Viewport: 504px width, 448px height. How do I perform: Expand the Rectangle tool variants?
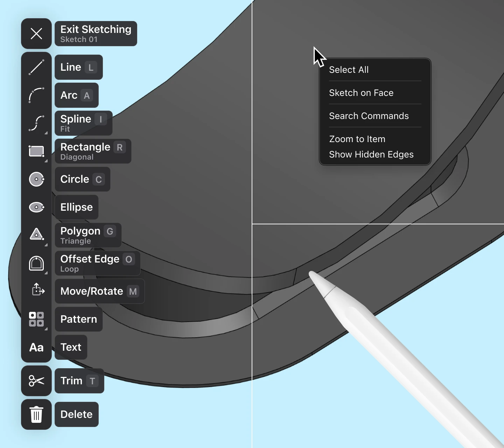(47, 161)
